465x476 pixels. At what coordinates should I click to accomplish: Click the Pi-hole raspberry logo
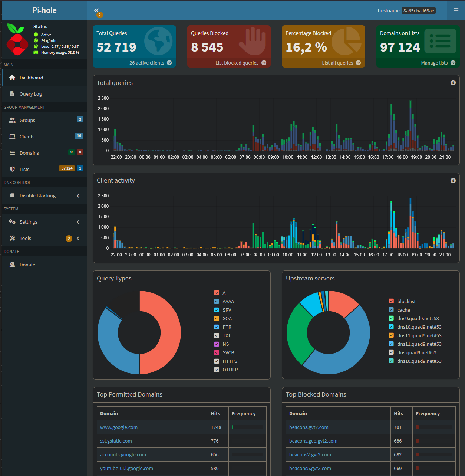(17, 39)
